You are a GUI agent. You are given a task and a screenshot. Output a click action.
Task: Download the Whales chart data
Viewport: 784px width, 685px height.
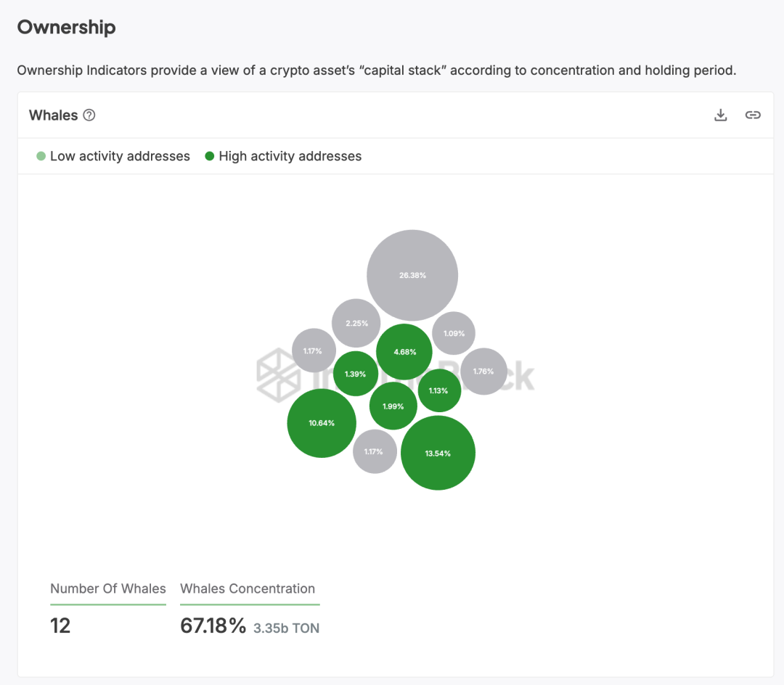click(x=720, y=115)
